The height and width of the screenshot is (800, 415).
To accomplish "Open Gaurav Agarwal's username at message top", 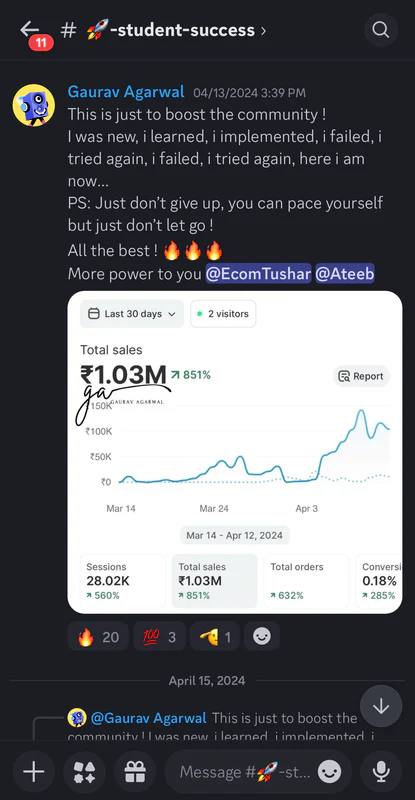I will coord(126,92).
